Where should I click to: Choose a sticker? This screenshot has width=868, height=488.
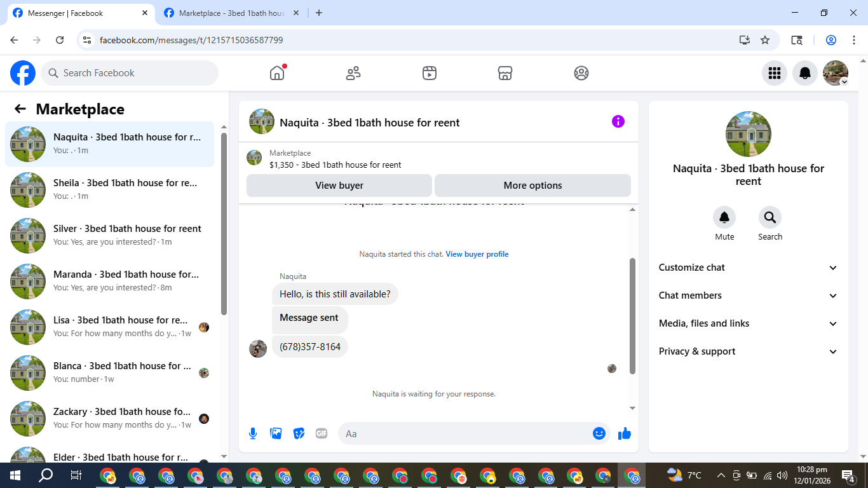pos(299,433)
